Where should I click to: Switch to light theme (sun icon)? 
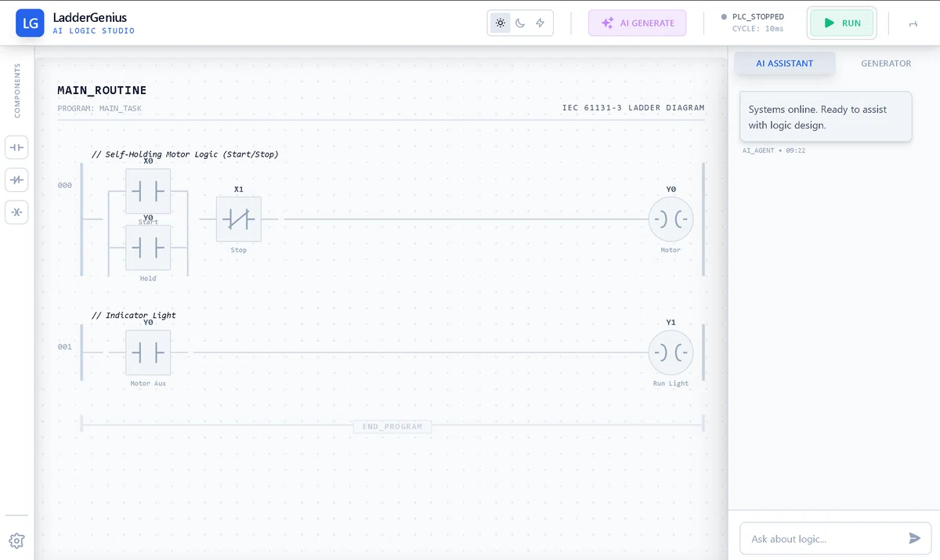click(x=500, y=23)
